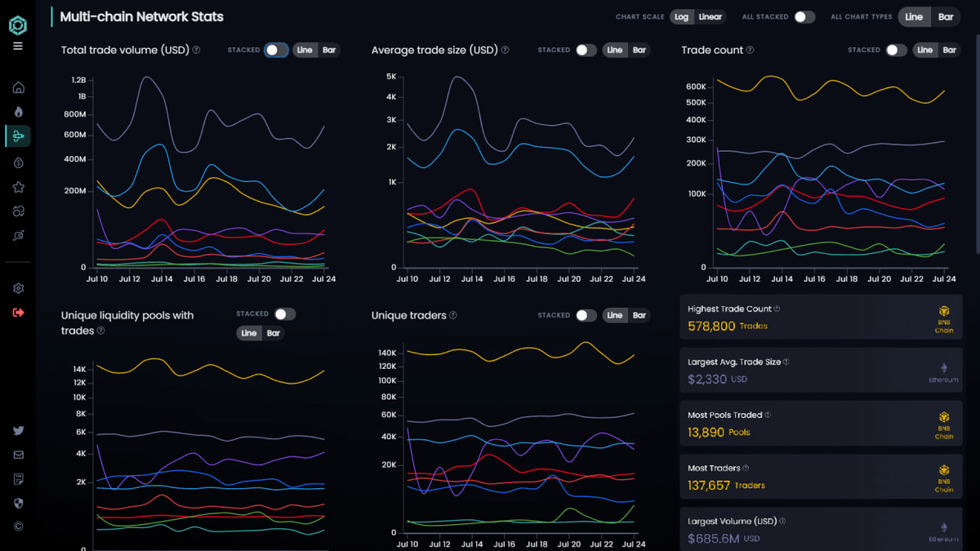The height and width of the screenshot is (551, 980).
Task: Set all chart types to Bar
Action: point(946,17)
